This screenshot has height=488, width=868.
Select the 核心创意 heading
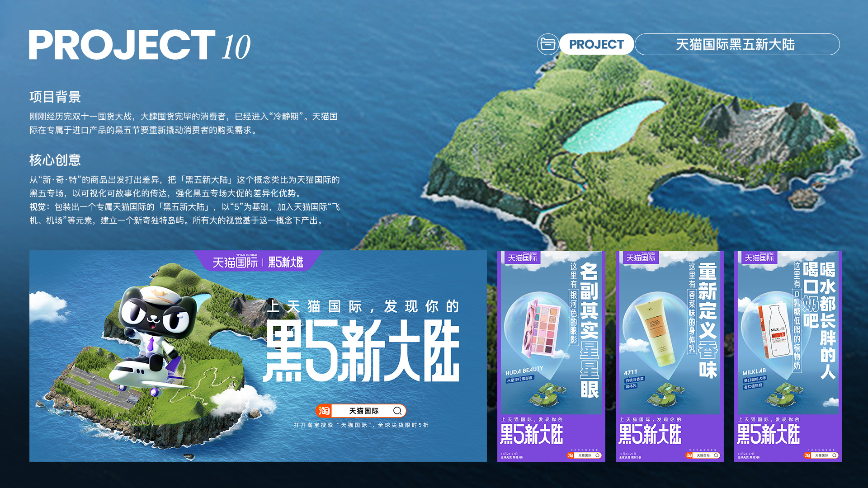[55, 160]
